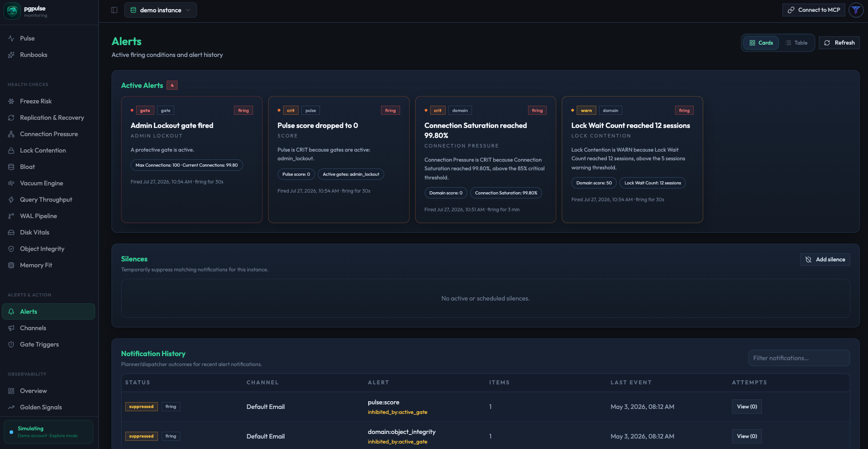The width and height of the screenshot is (868, 449).
Task: Click the Refresh button
Action: (839, 43)
